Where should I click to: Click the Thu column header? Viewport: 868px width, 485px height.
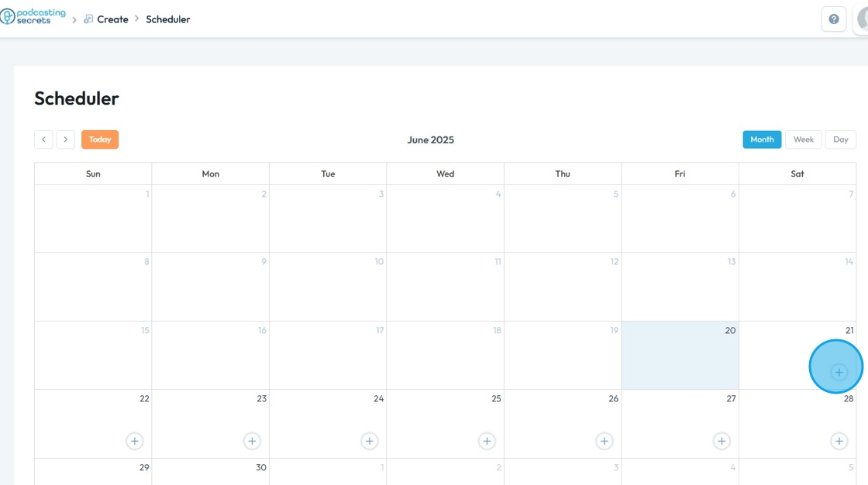click(563, 174)
